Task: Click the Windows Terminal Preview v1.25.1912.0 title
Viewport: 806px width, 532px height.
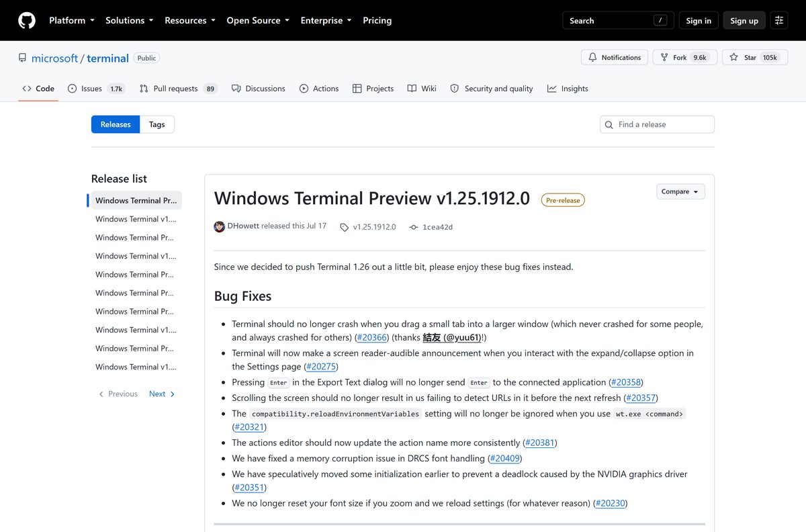Action: point(372,198)
